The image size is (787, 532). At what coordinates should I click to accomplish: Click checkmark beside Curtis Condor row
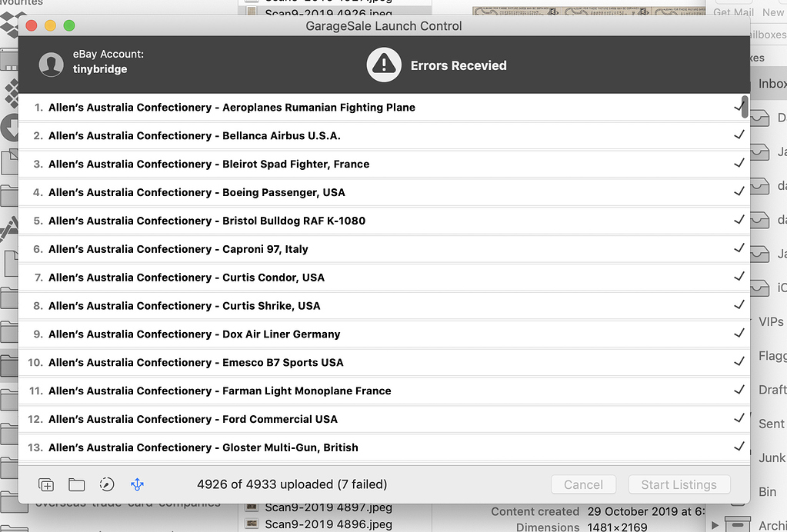739,276
